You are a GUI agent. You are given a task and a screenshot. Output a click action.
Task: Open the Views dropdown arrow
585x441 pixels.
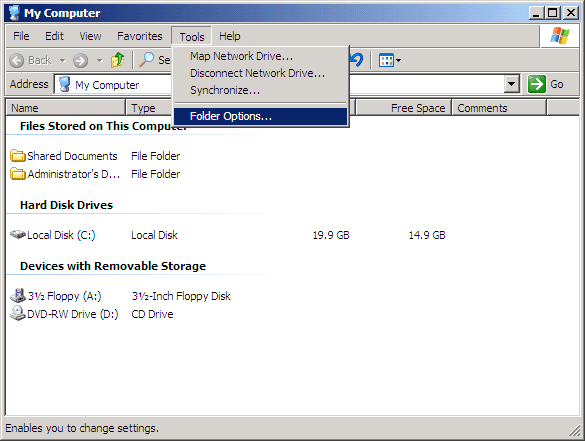398,60
